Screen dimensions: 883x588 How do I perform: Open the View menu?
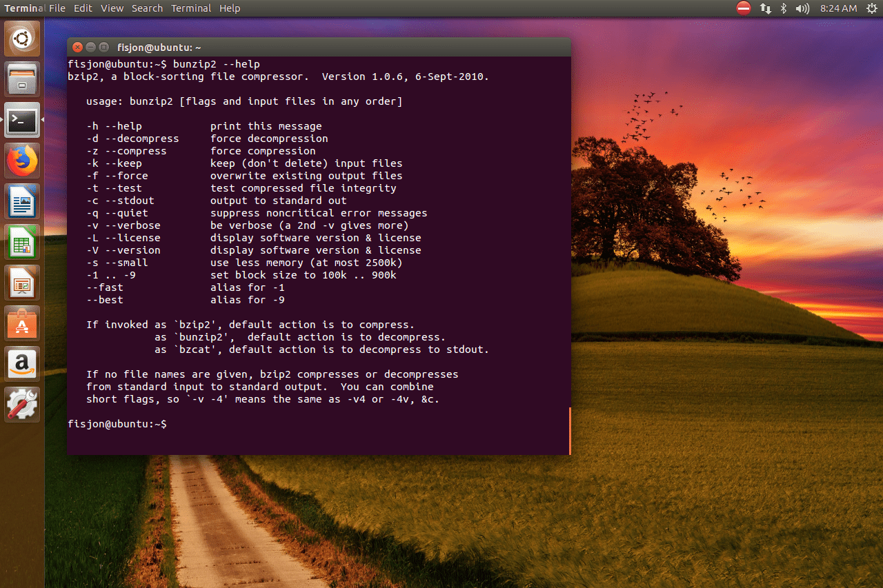112,8
